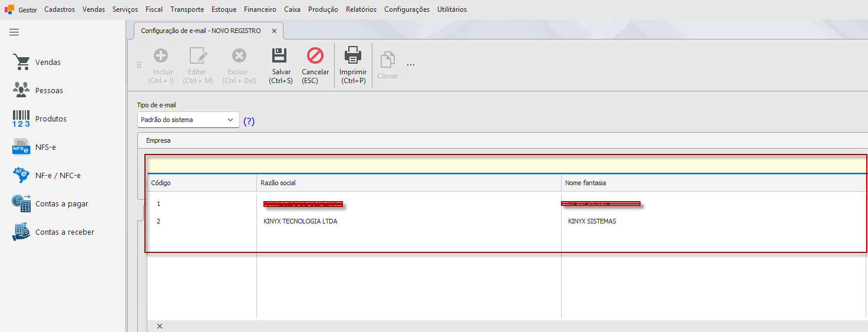This screenshot has width=868, height=332.
Task: Print using Imprimir (Ctrl+P)
Action: point(353,65)
